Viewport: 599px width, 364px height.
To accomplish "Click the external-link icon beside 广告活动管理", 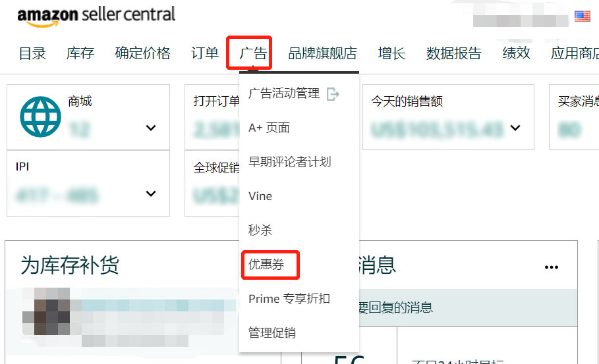I will (x=333, y=93).
